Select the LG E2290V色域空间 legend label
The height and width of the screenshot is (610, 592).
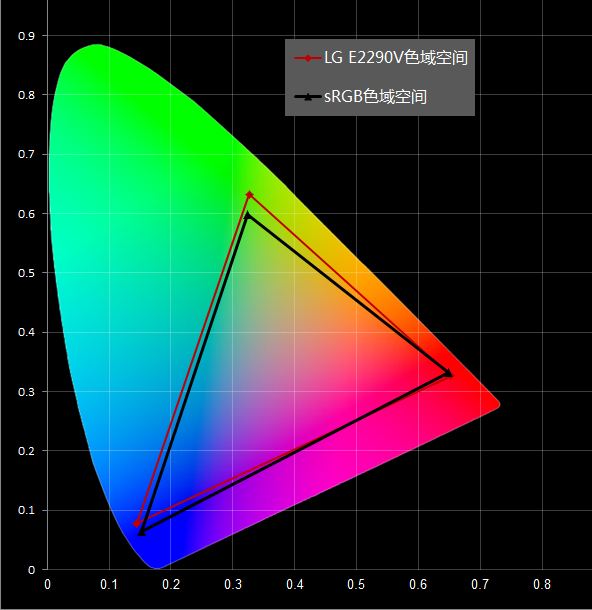point(396,58)
